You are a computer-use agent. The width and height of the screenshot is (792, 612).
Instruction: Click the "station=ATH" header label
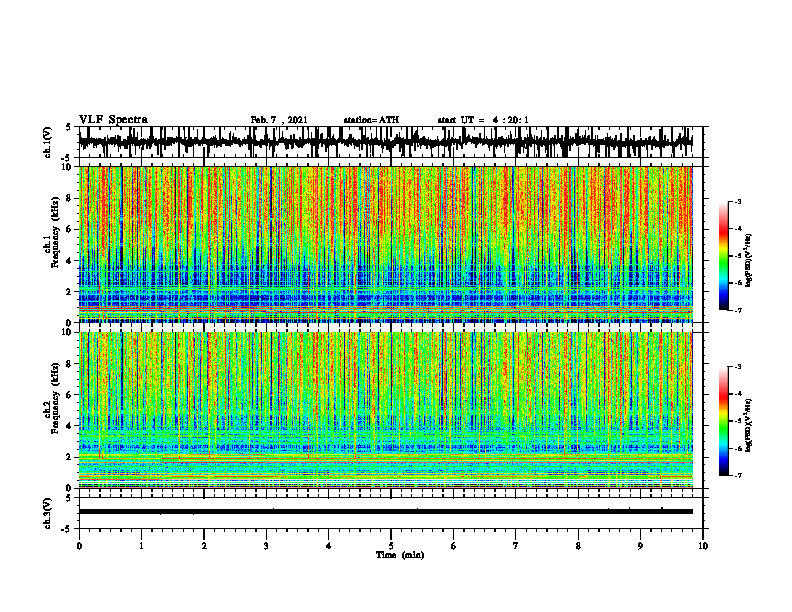(371, 120)
